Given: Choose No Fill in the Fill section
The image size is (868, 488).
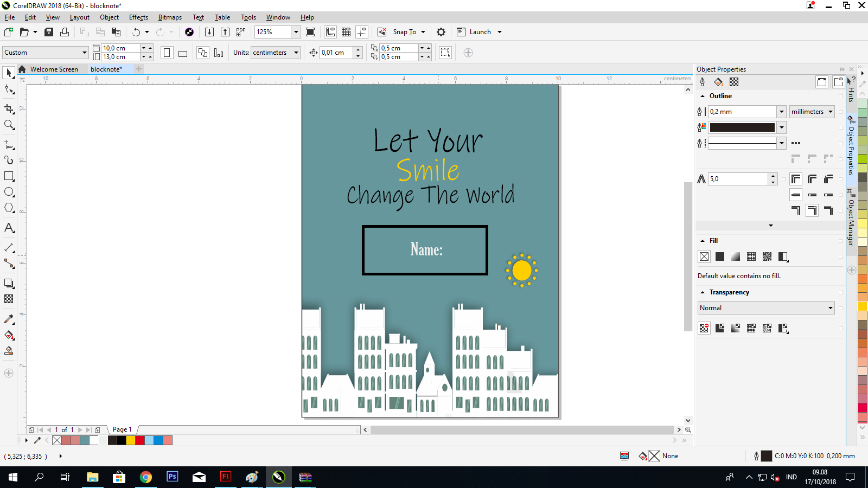Looking at the screenshot, I should point(704,256).
